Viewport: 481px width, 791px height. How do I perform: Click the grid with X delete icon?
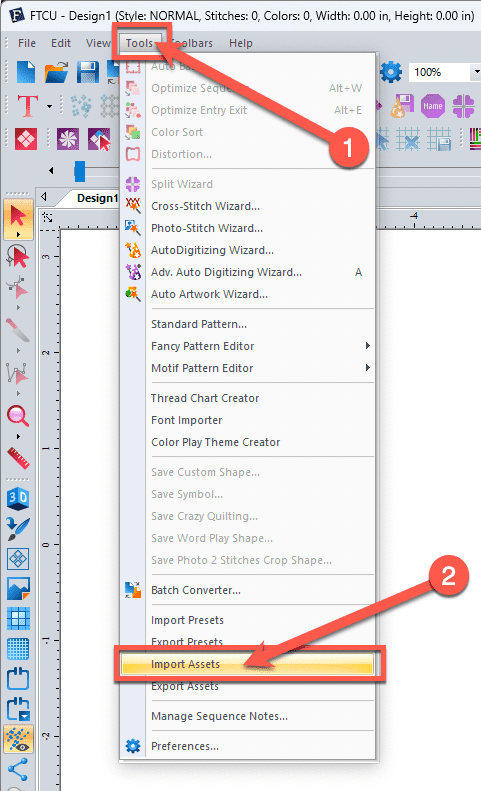tap(408, 139)
